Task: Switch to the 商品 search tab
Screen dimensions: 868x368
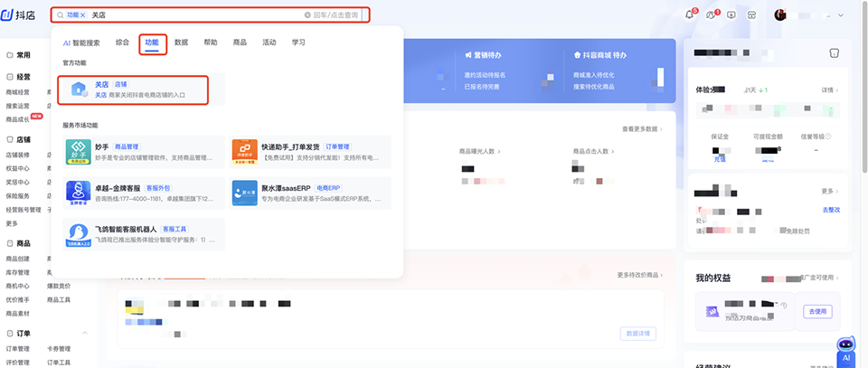Action: pos(240,42)
